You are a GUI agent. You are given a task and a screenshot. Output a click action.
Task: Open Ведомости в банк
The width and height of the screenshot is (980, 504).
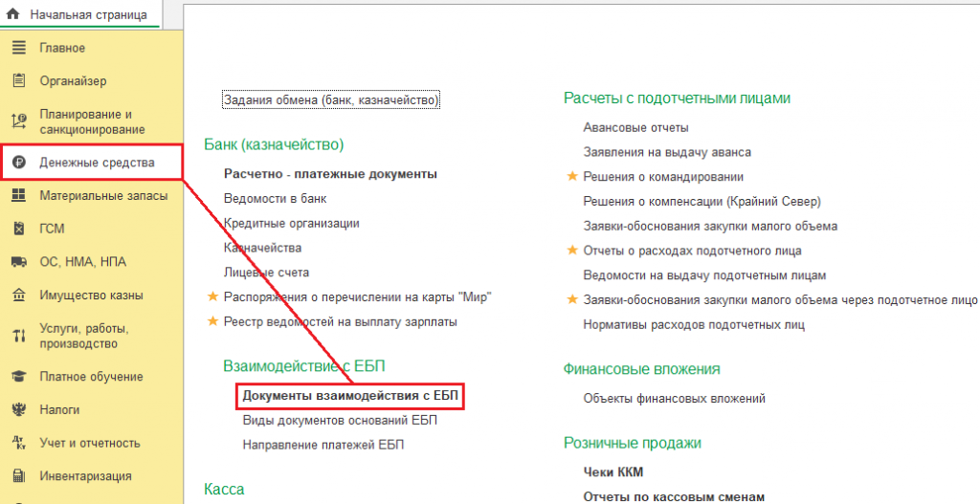coord(275,199)
